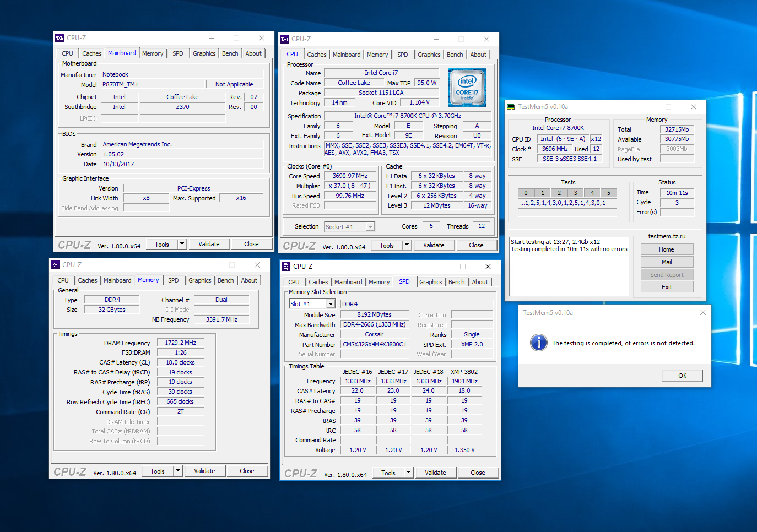Click the Mail button in TestMem5
This screenshot has height=532, width=757.
tap(667, 262)
